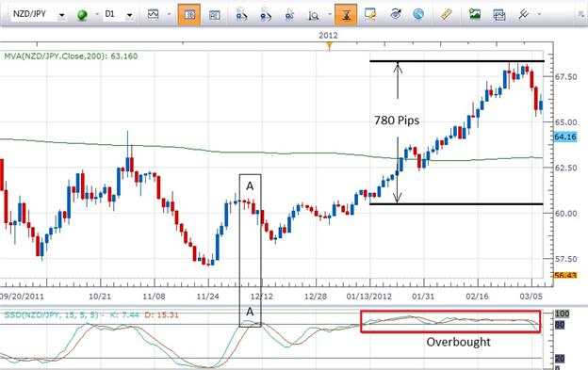The width and height of the screenshot is (588, 370).
Task: Click the 64.16 current price label
Action: 565,137
